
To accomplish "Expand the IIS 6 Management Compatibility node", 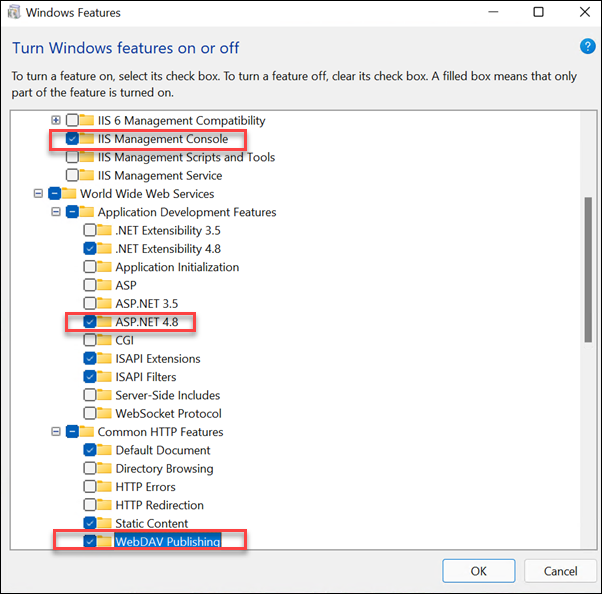I will (56, 120).
